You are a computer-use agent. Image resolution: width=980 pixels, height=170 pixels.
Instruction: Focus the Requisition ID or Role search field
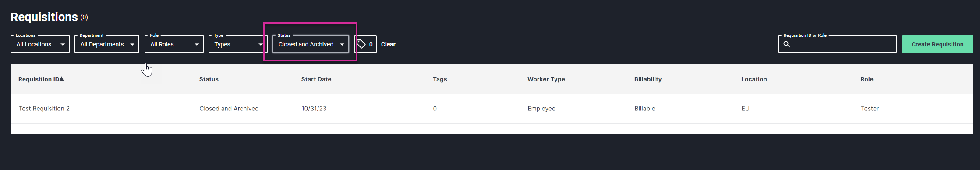[x=838, y=44]
